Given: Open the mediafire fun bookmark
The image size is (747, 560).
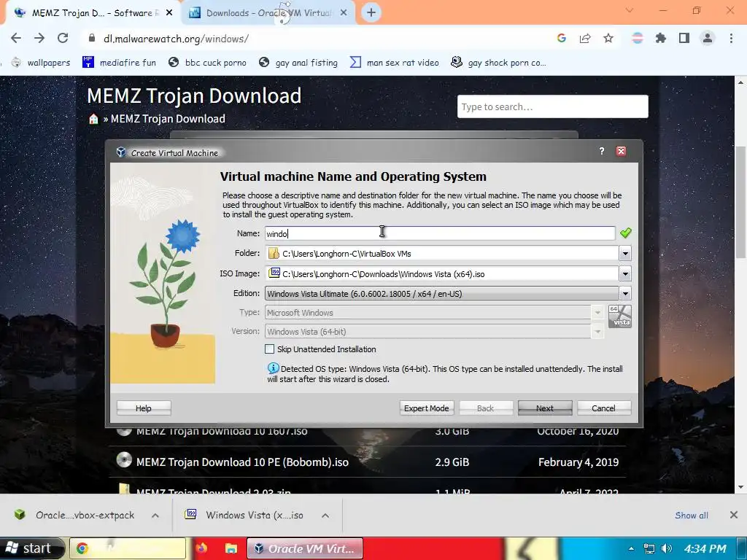Looking at the screenshot, I should click(119, 63).
